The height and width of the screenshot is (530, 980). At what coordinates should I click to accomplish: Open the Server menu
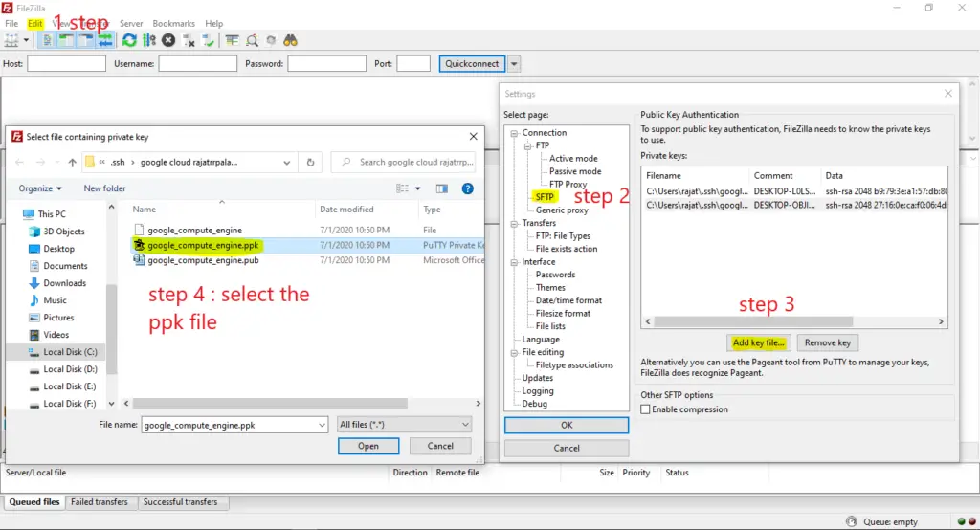(x=131, y=23)
